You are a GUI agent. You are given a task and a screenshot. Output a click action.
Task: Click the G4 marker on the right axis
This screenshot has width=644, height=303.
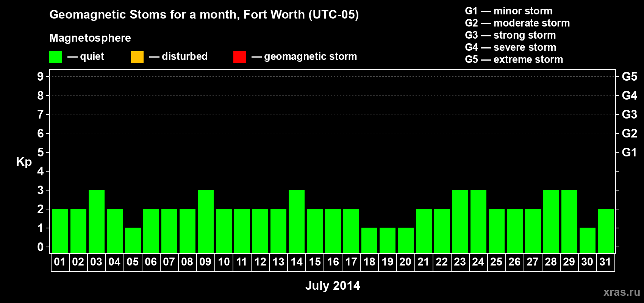pos(630,95)
